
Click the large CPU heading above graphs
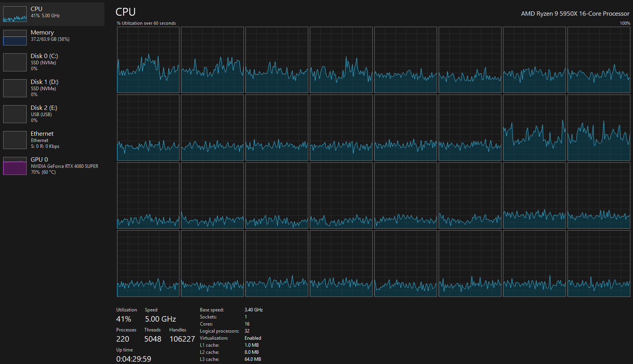126,12
